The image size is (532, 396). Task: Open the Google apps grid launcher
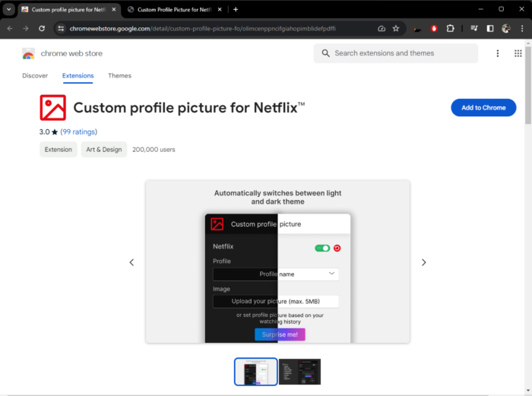[518, 53]
